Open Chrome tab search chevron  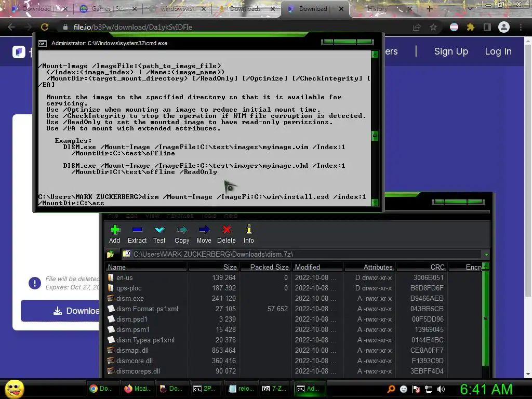pos(470,9)
